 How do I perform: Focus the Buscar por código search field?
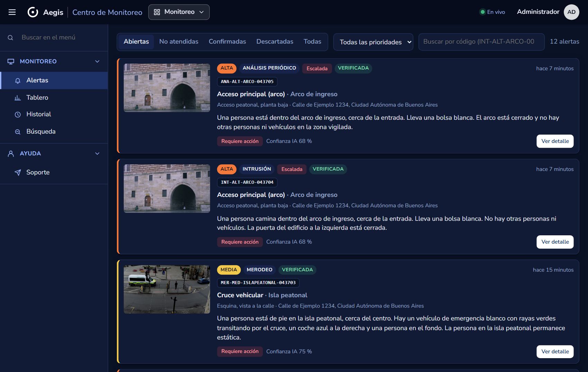481,42
